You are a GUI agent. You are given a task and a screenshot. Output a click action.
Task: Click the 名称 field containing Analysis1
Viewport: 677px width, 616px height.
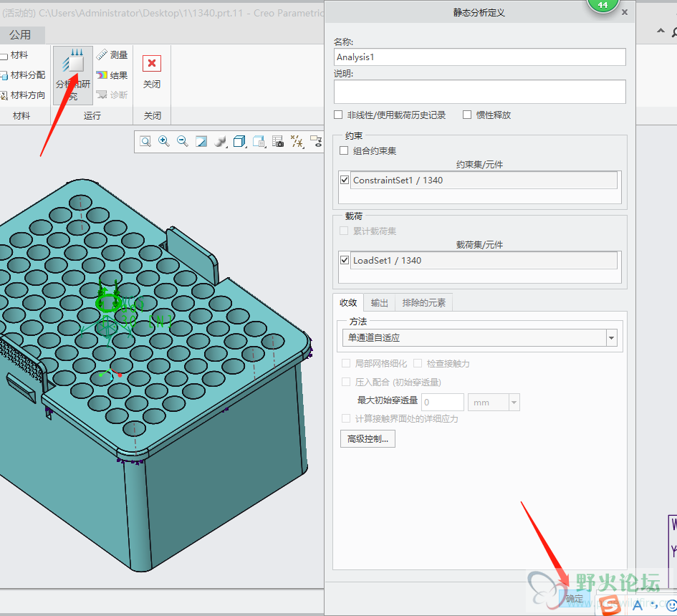coord(480,57)
